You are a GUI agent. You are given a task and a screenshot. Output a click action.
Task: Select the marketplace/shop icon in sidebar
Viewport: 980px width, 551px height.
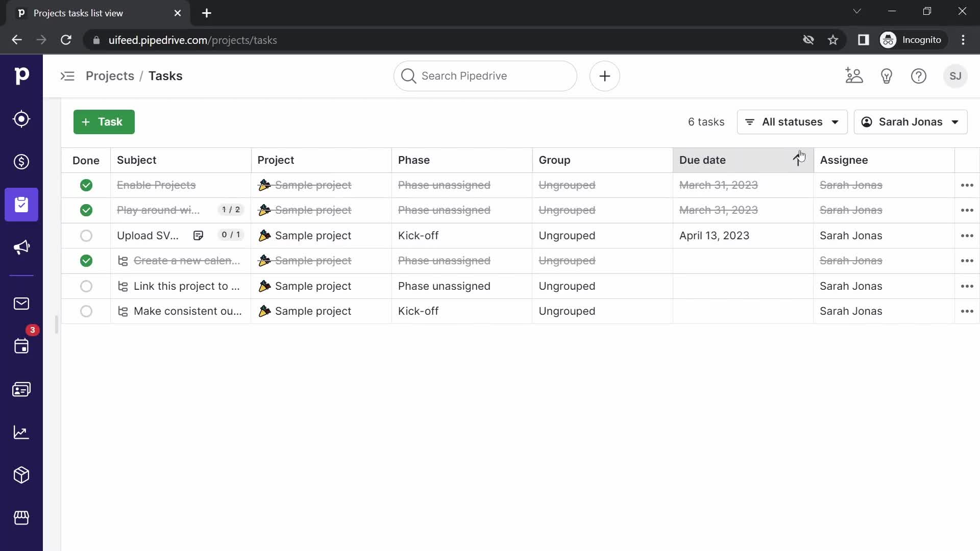(21, 518)
